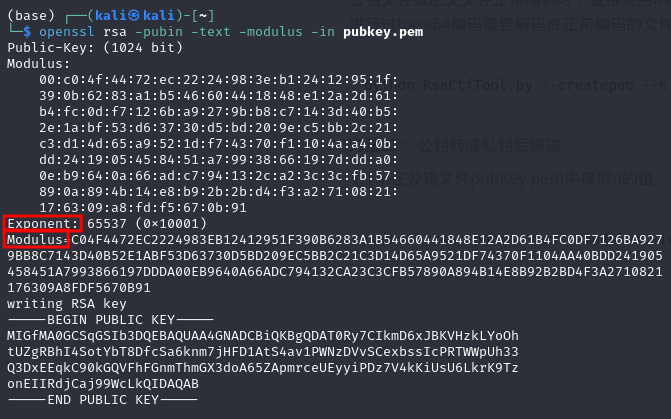The height and width of the screenshot is (419, 671).
Task: Click the red-boxed Modulus= label
Action: click(x=37, y=241)
